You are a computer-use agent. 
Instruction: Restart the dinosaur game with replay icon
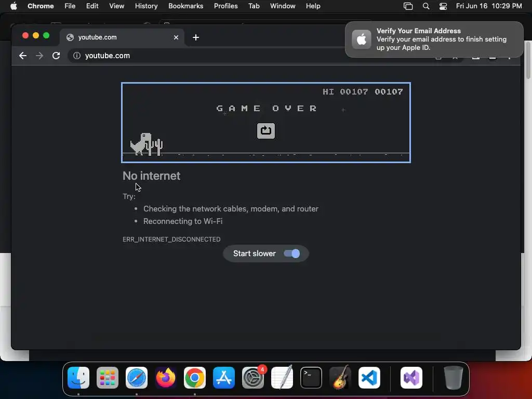(265, 130)
